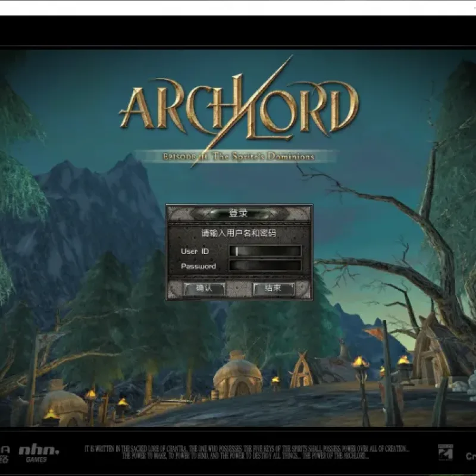The width and height of the screenshot is (476, 476).
Task: Click the cut-off logo left of NHN Games
Action: [x=5, y=454]
